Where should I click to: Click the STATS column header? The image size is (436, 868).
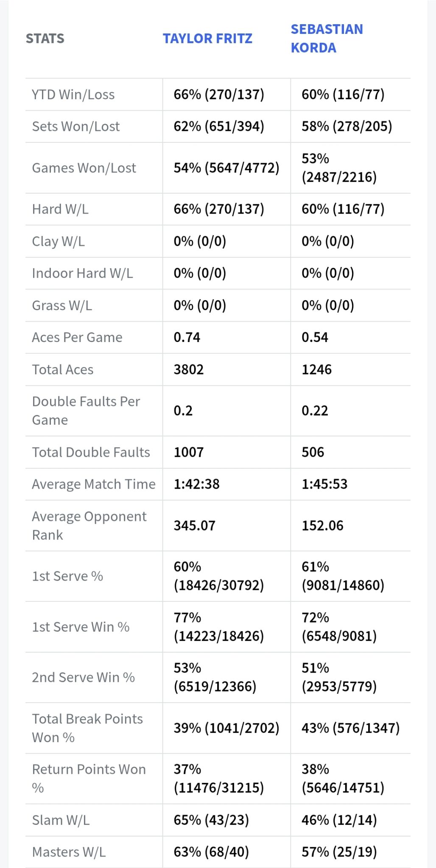[x=45, y=39]
